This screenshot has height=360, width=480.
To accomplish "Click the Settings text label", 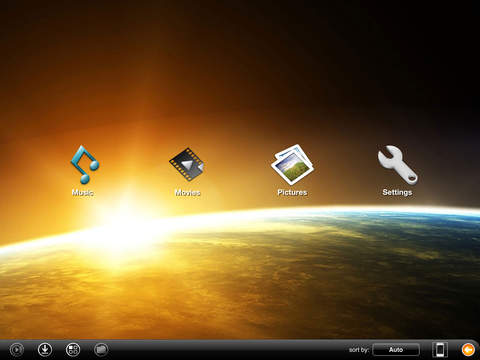I will tap(397, 192).
